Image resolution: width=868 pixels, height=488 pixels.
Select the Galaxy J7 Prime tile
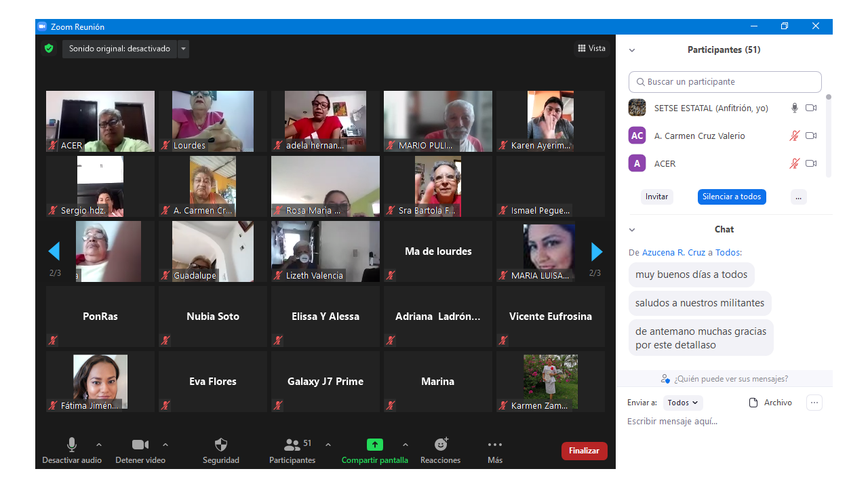coord(325,382)
